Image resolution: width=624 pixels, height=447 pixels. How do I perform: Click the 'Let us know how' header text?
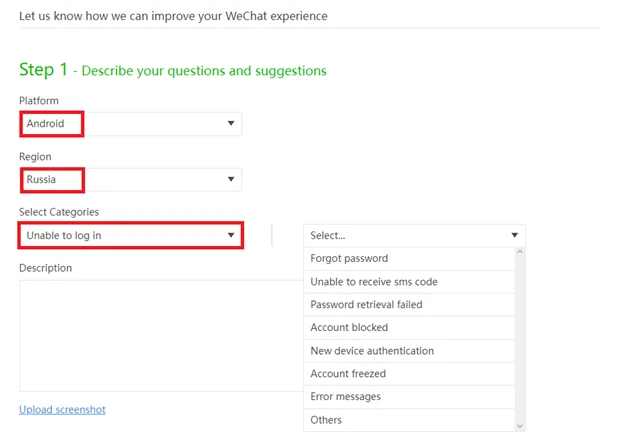(173, 16)
